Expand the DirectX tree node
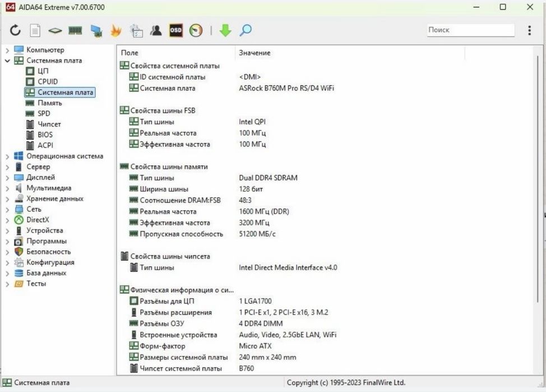 tap(7, 220)
